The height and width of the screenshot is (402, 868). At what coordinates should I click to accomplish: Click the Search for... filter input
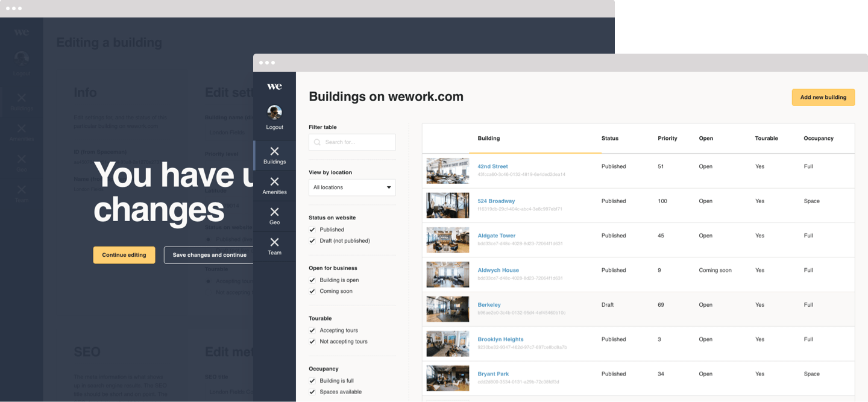coord(352,142)
